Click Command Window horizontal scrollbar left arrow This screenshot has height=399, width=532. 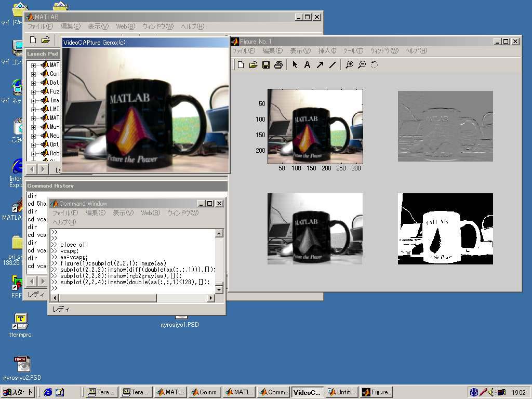[x=54, y=298]
